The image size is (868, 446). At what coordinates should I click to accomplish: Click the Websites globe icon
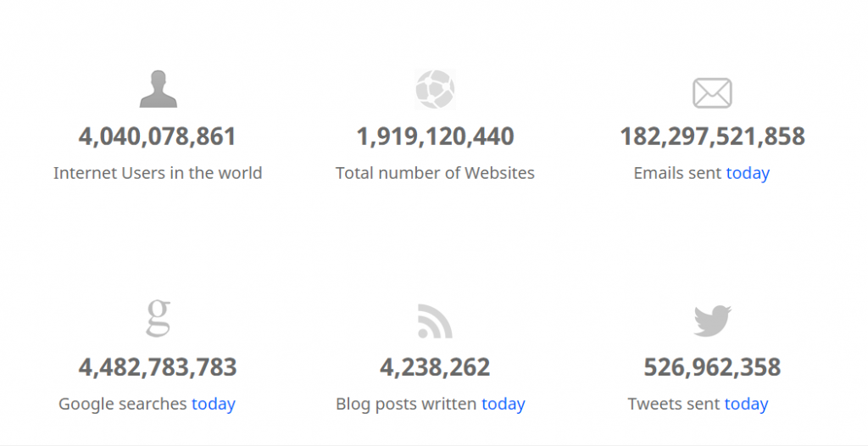pyautogui.click(x=435, y=89)
